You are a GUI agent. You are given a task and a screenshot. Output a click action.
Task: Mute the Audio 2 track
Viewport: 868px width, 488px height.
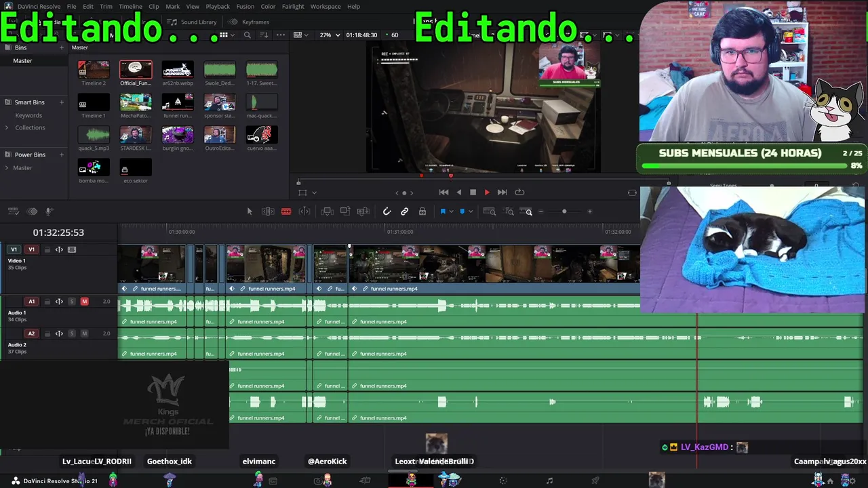click(84, 333)
